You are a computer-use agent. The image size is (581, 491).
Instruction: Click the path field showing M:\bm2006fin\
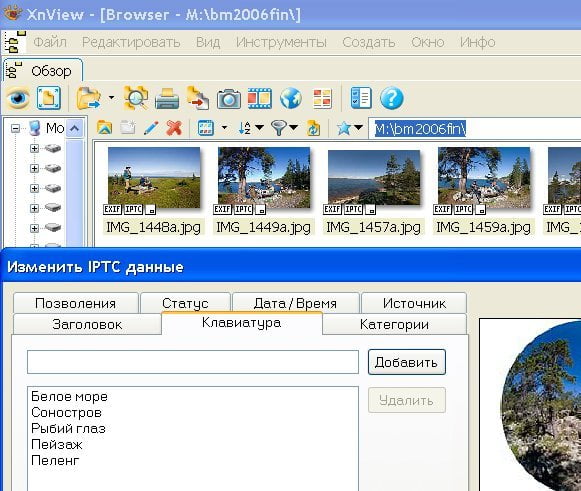coord(474,129)
